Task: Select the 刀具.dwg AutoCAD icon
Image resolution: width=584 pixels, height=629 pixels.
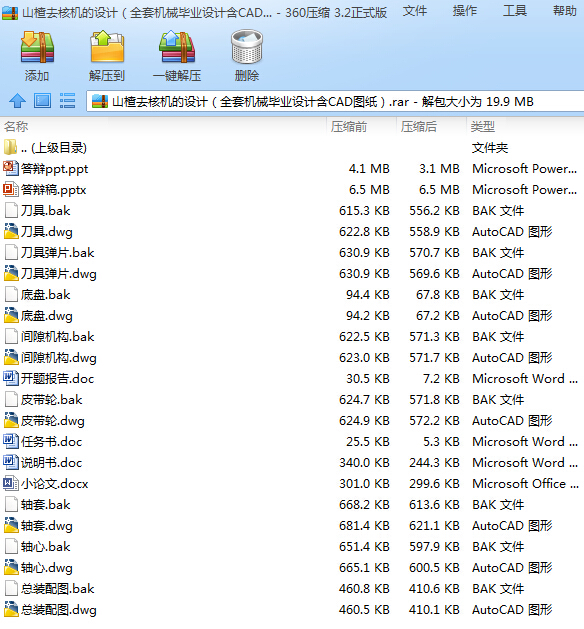Action: pos(11,231)
